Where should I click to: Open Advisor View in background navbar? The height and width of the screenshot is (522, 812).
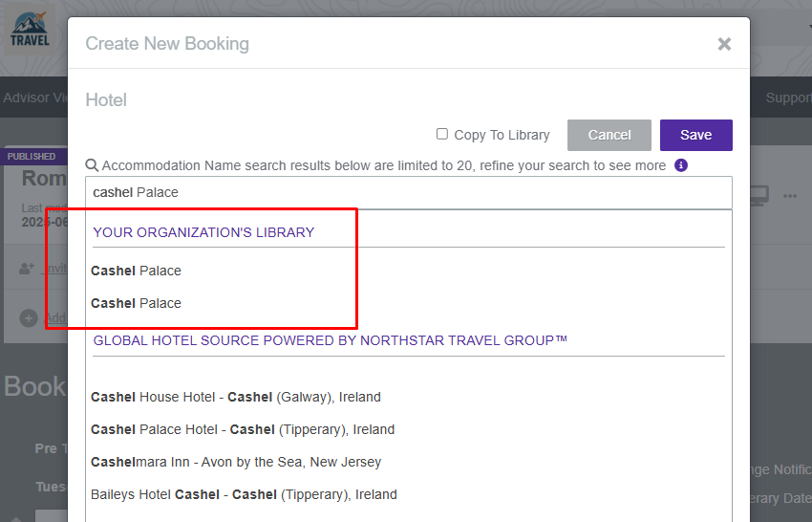[x=34, y=98]
